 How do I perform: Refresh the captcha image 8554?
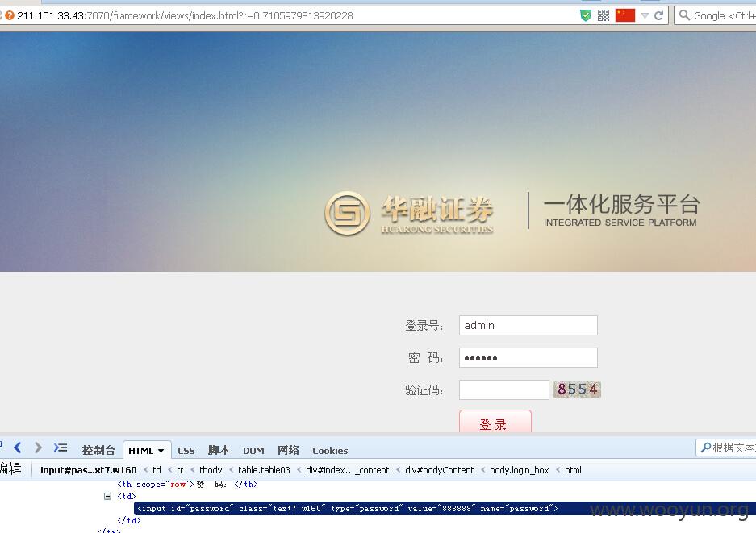tap(577, 389)
